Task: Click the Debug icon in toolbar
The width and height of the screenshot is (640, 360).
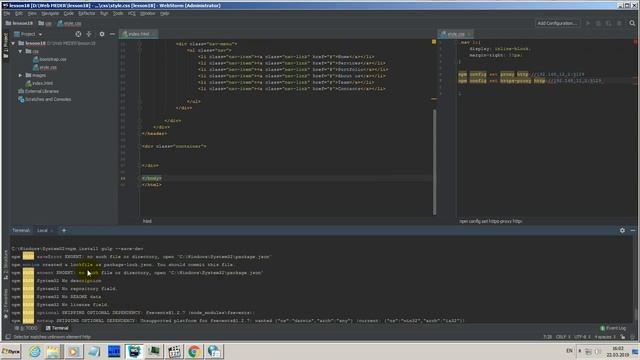Action: 598,23
